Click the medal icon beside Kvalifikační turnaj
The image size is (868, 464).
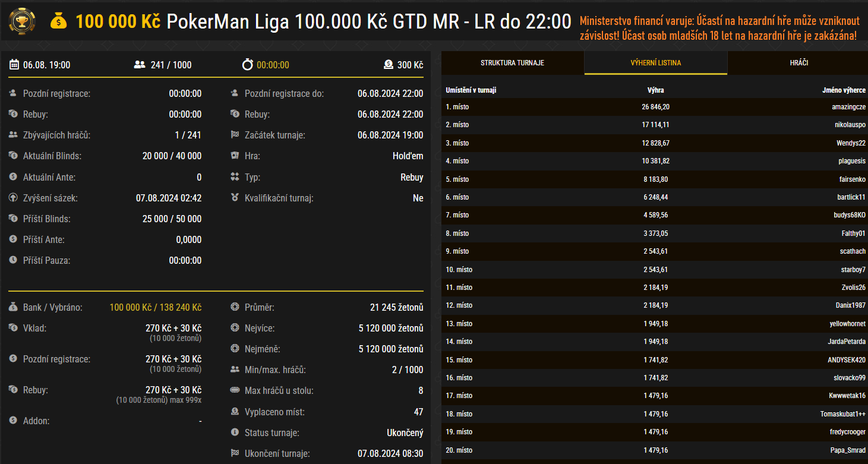pos(235,198)
